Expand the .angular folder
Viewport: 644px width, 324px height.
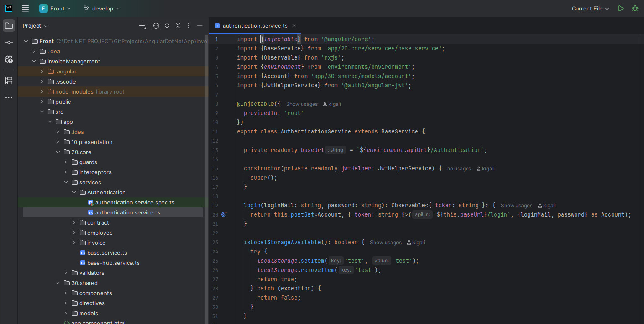42,71
